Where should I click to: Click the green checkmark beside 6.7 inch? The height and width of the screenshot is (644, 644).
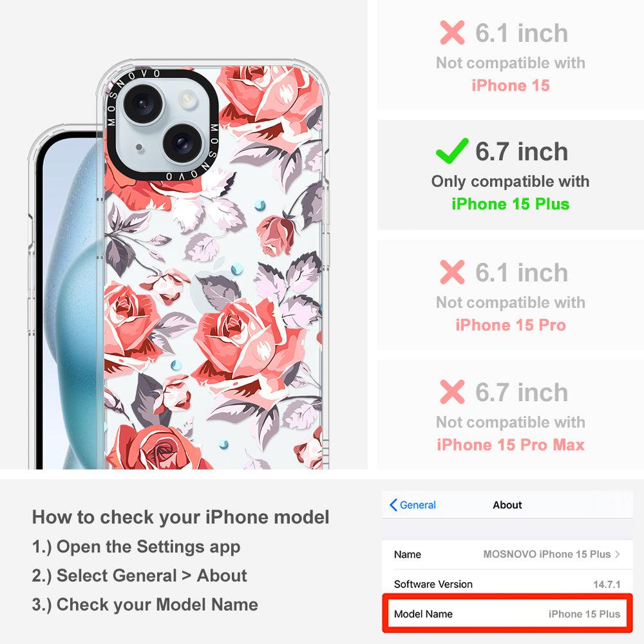tap(452, 151)
